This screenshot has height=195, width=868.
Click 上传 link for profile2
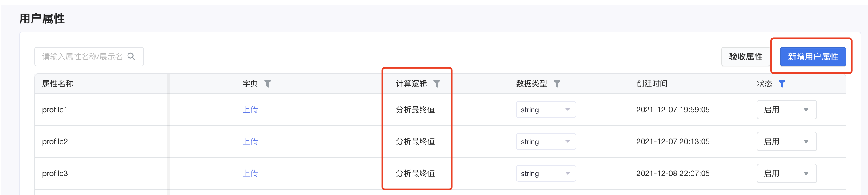250,142
